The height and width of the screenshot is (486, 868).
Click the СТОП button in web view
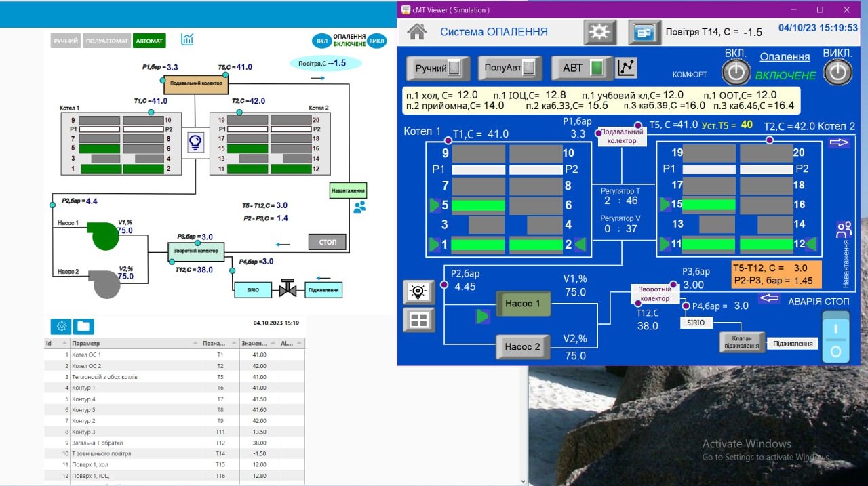pos(327,242)
